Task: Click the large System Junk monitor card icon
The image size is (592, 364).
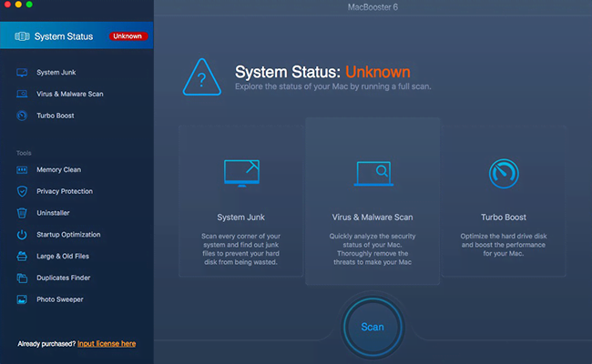Action: pos(241,174)
